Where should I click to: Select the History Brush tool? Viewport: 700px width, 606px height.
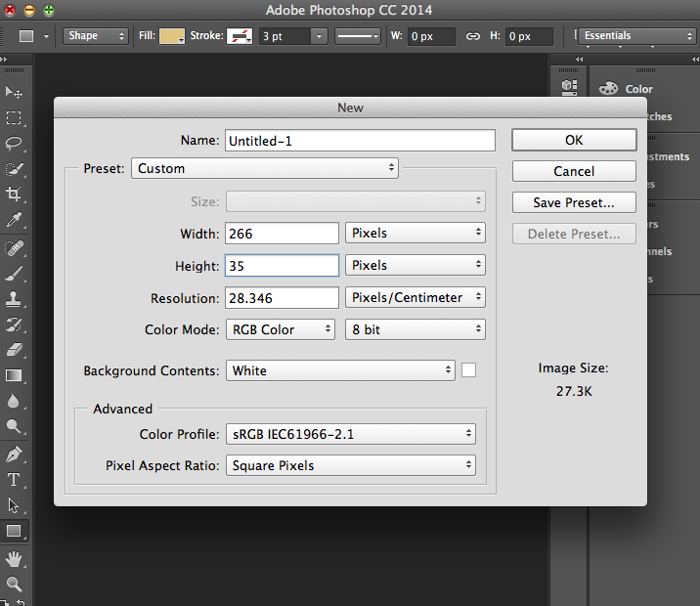(x=14, y=325)
